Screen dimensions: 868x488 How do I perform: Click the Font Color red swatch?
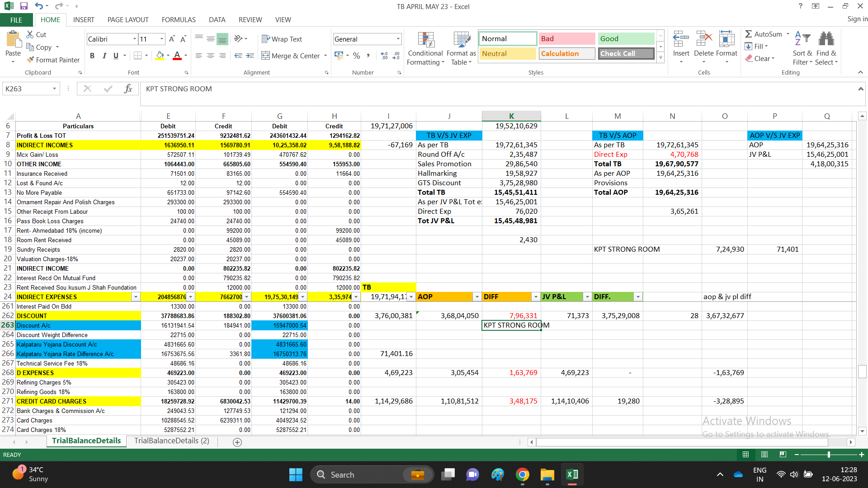coord(177,56)
